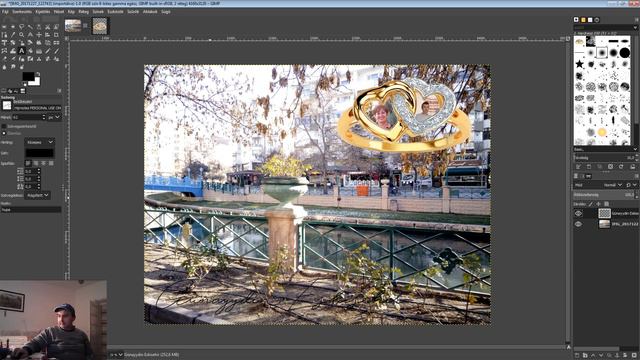Adjust the layer opacity slider
640x360 pixels.
pyautogui.click(x=604, y=195)
